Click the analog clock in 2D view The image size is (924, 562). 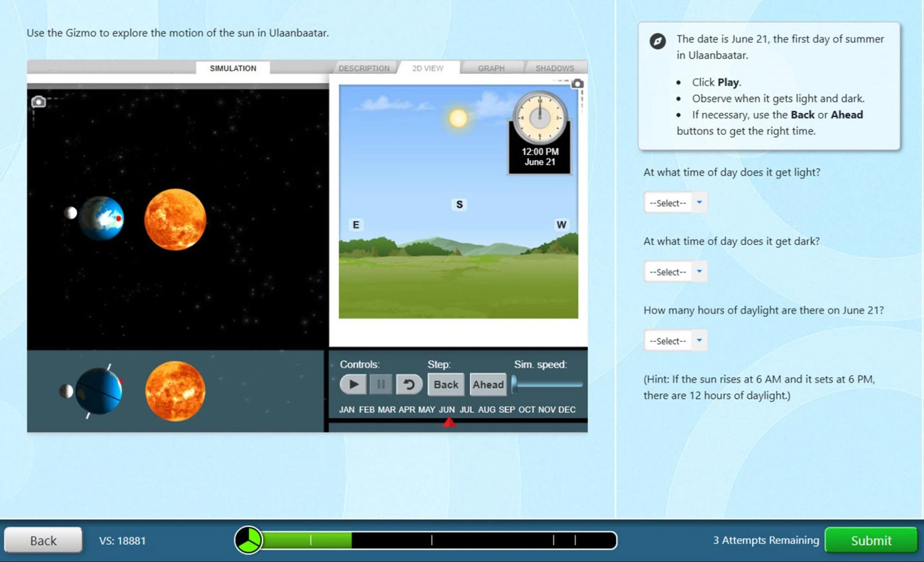[x=539, y=117]
